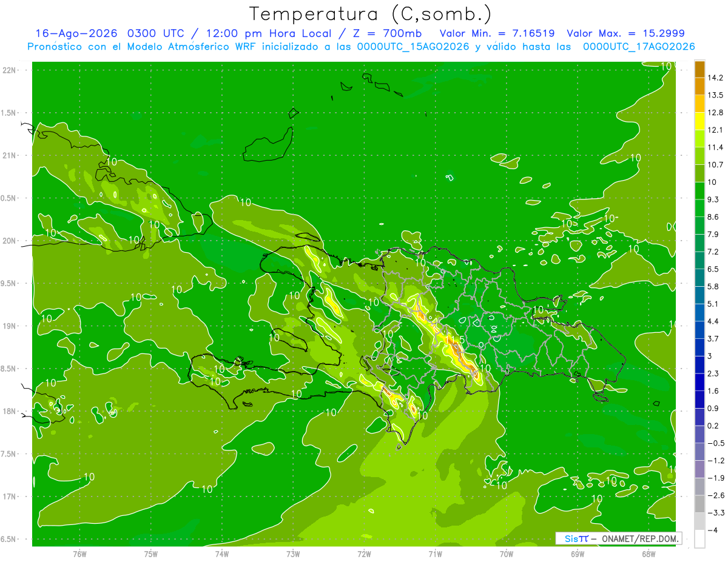Image resolution: width=728 pixels, height=562 pixels.
Task: Click the "-2.6" colorbar value
Action: point(716,495)
